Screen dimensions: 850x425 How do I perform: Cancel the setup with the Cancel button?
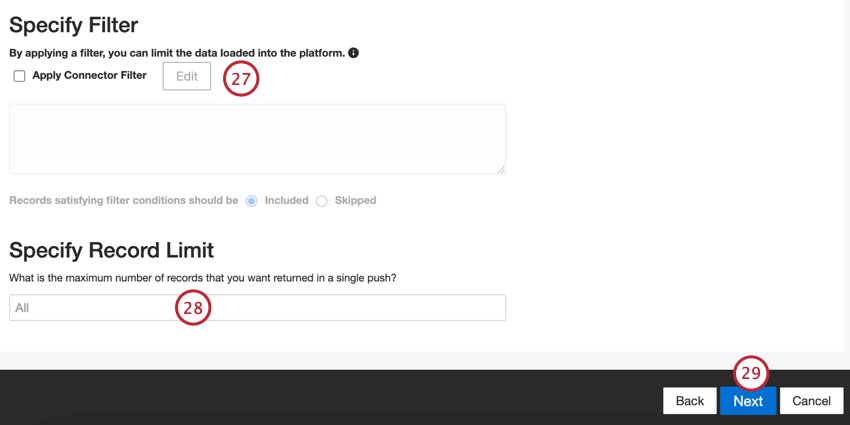pyautogui.click(x=811, y=401)
